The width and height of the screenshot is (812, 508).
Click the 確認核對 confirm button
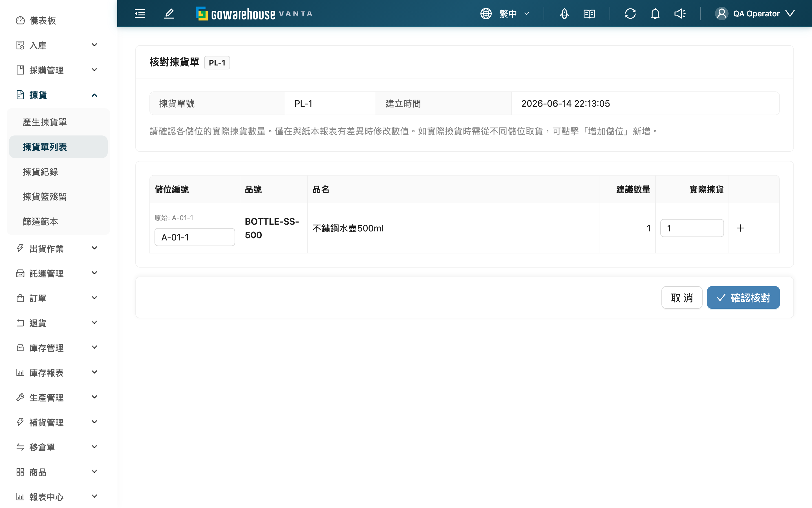tap(743, 298)
